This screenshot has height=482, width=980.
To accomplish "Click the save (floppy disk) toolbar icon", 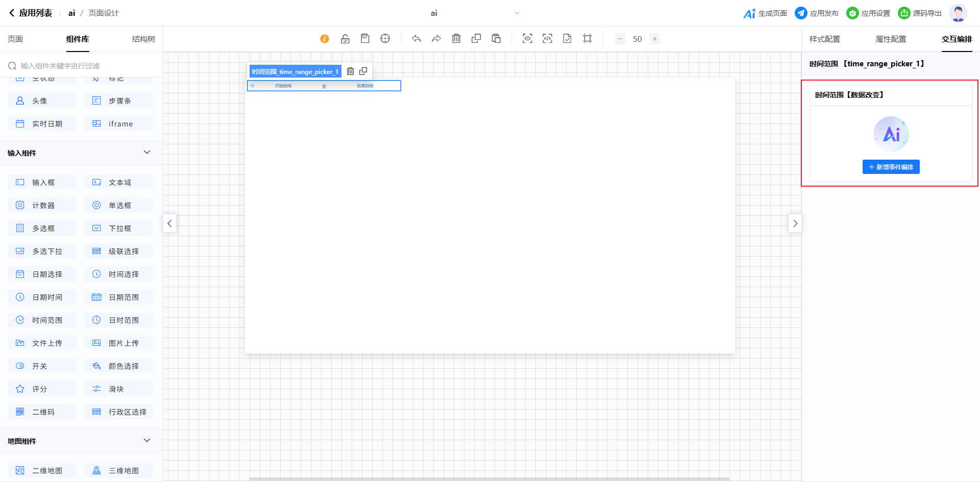I will [365, 39].
